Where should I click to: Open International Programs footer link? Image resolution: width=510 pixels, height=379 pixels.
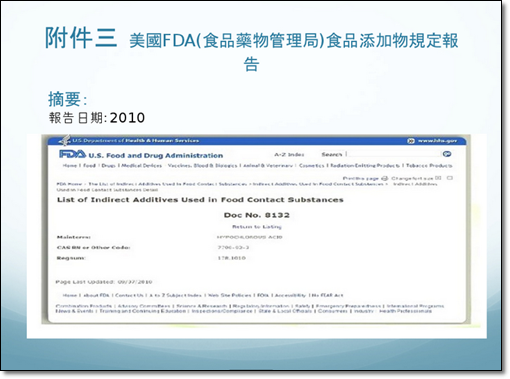pyautogui.click(x=415, y=306)
